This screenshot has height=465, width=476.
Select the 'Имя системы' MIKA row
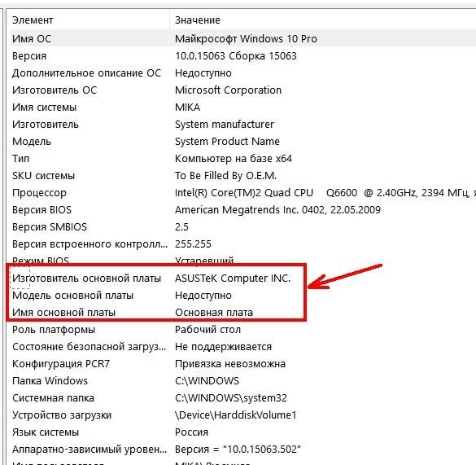click(x=242, y=107)
